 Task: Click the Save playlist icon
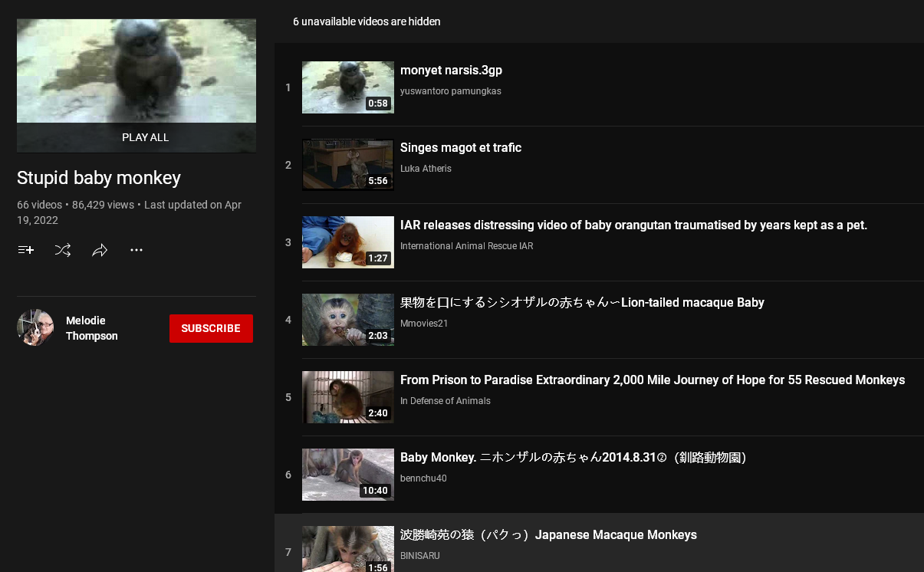26,250
